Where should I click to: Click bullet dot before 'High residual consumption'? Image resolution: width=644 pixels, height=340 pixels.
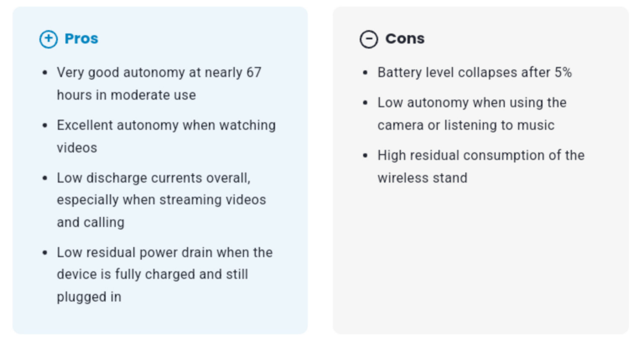click(365, 156)
